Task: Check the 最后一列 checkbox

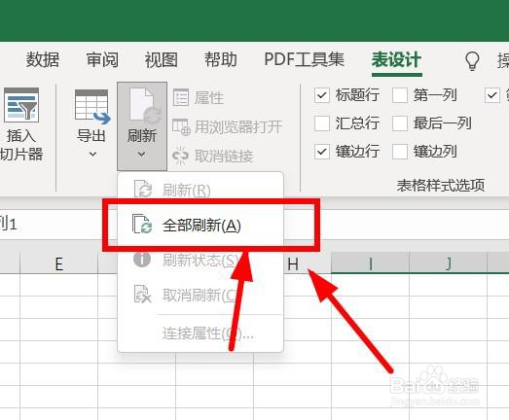Action: pyautogui.click(x=400, y=123)
